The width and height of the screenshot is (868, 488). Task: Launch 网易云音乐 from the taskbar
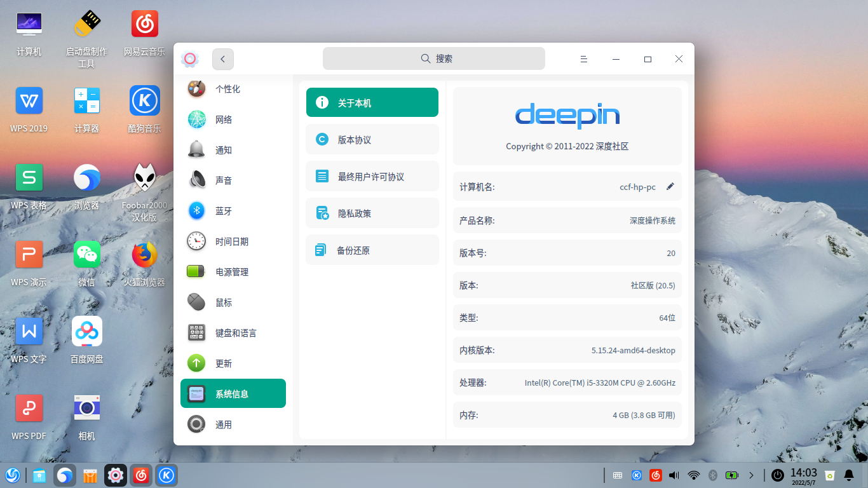pos(140,475)
